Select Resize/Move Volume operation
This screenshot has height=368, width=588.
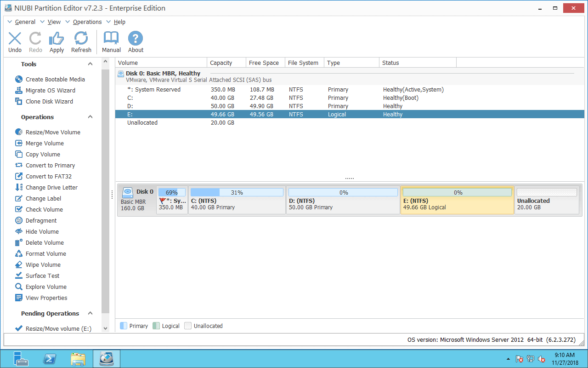(x=52, y=132)
